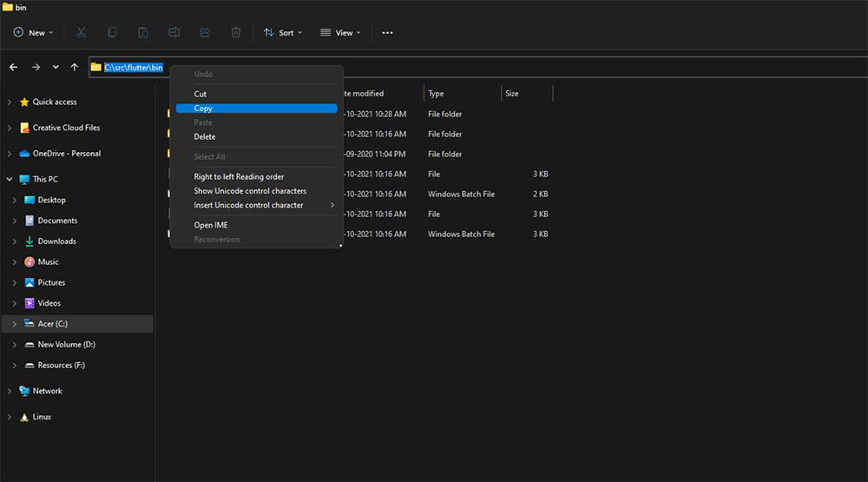Click the toolbar Paste clipboard icon

(x=142, y=32)
